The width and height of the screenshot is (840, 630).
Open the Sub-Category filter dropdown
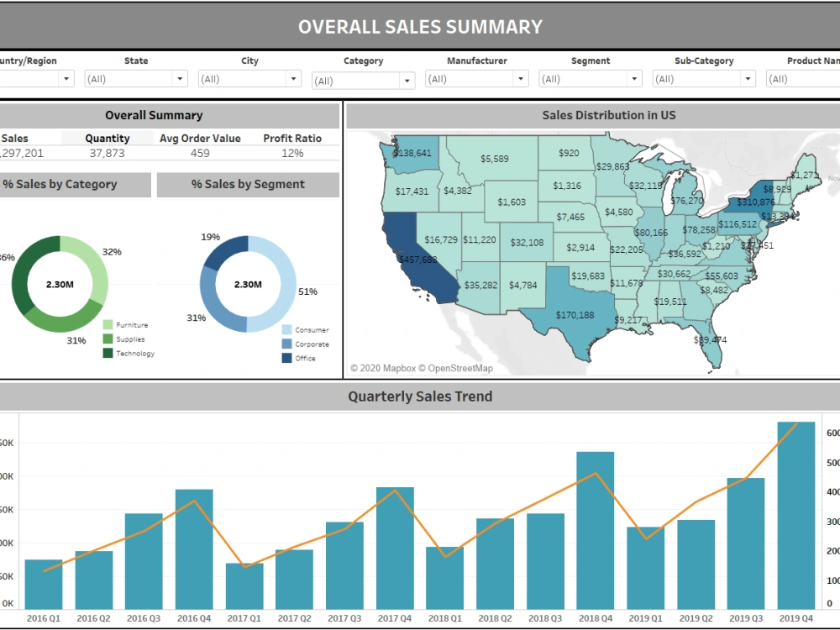point(747,78)
